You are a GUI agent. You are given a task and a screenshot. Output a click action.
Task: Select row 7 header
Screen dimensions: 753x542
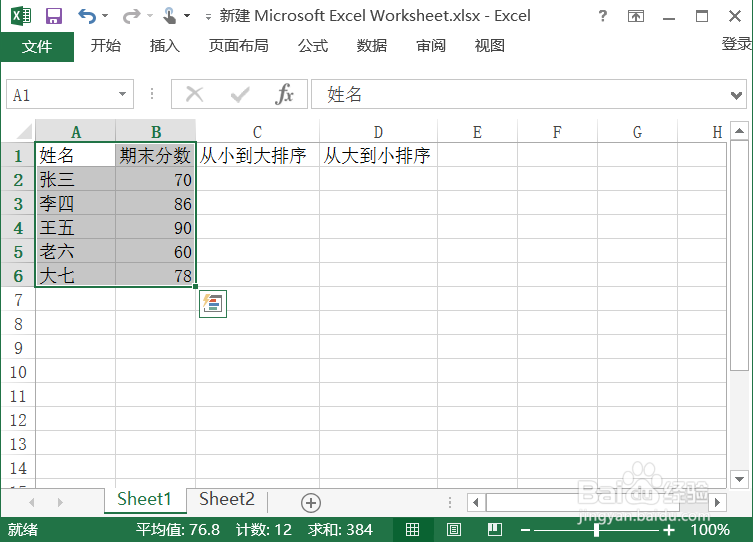pos(18,300)
